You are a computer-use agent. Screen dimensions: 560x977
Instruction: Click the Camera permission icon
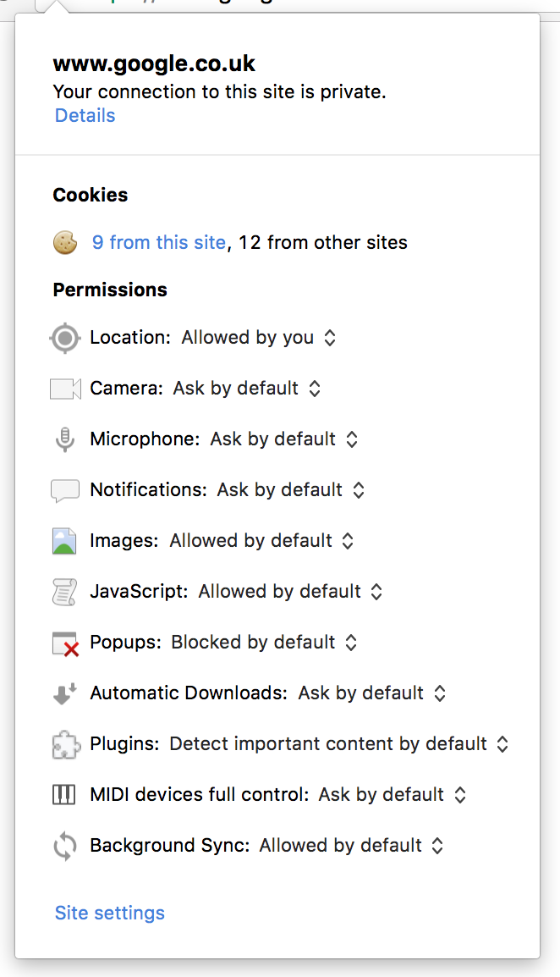pyautogui.click(x=65, y=389)
